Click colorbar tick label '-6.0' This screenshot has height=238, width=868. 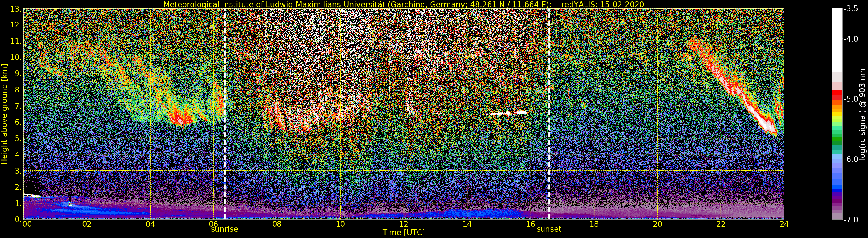851,159
